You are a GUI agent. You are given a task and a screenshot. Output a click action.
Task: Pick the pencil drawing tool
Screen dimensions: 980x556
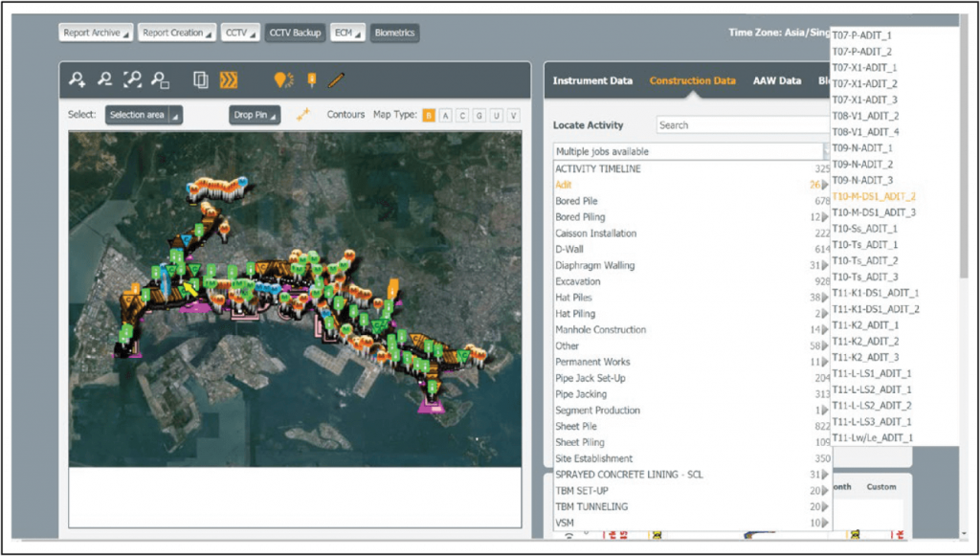tap(334, 81)
